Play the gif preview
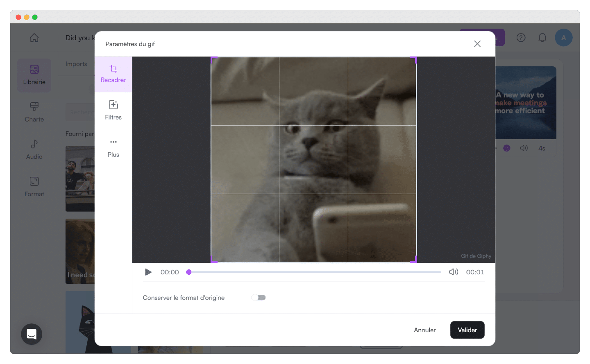 148,272
